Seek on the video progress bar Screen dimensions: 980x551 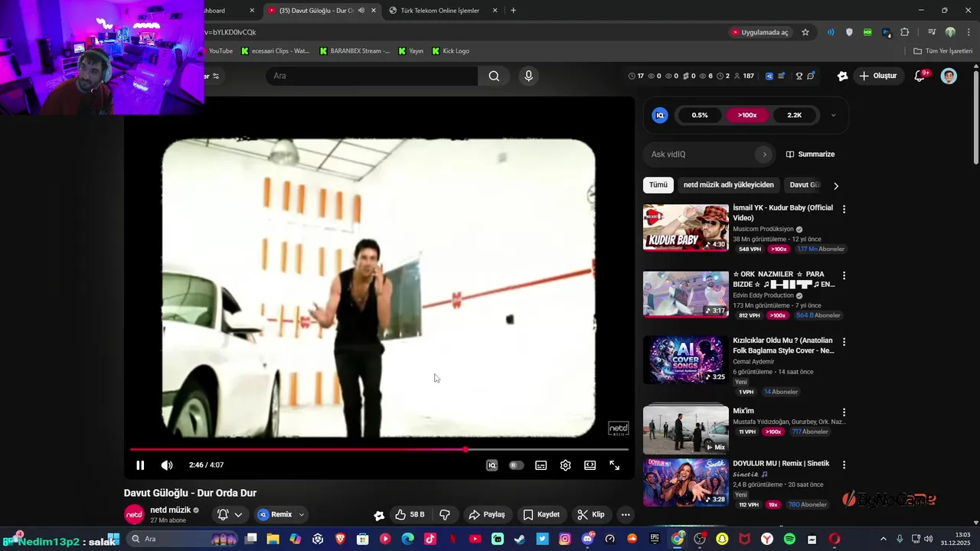[x=379, y=449]
